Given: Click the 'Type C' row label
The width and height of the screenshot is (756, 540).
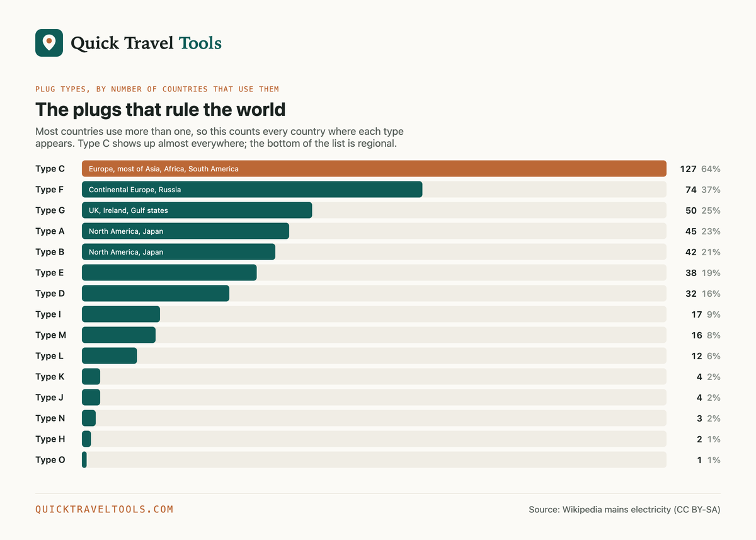Looking at the screenshot, I should 50,169.
